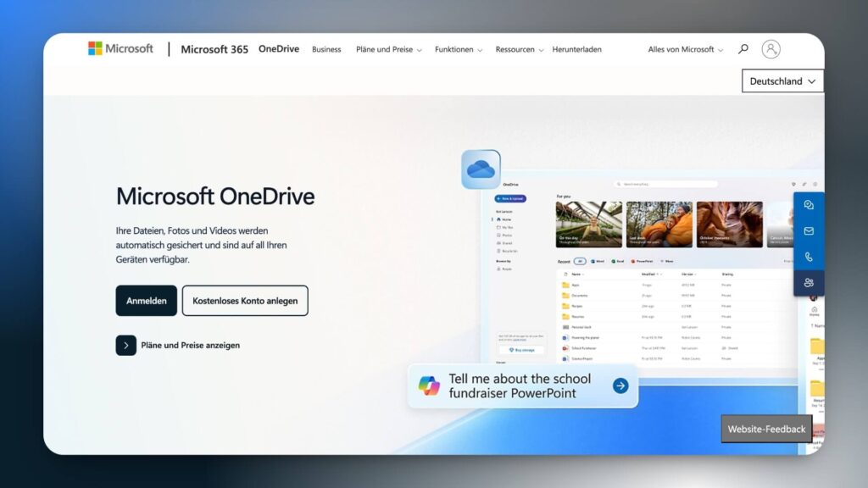Click the blue new upload button in preview
868x488 pixels.
[509, 198]
